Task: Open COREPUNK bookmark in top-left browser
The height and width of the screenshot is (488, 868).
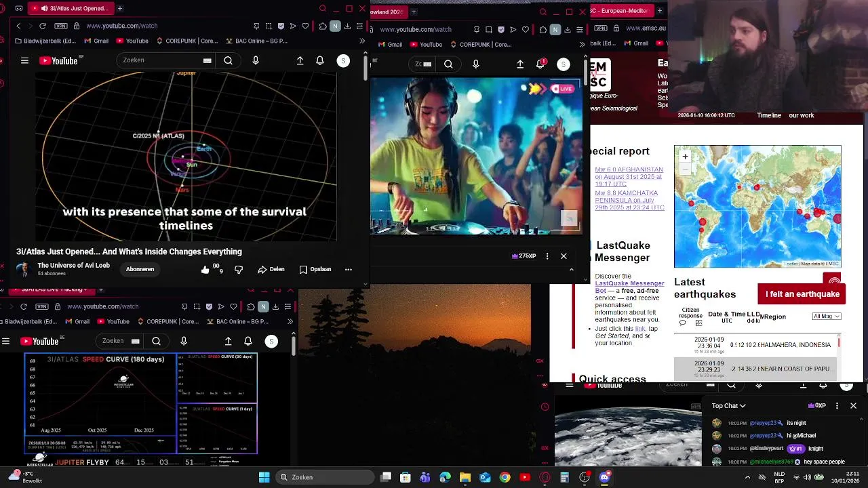Action: point(187,41)
